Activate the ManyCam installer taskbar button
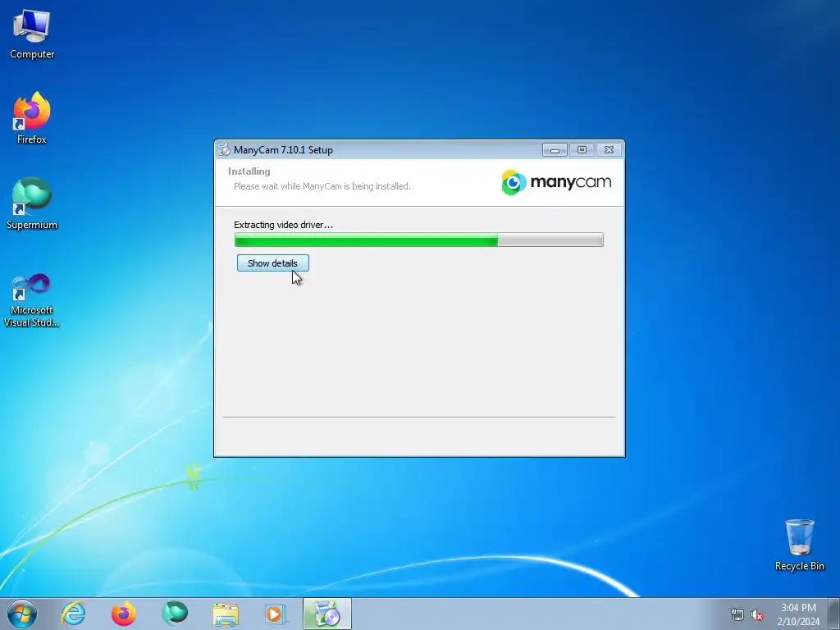The width and height of the screenshot is (840, 630). (x=327, y=614)
